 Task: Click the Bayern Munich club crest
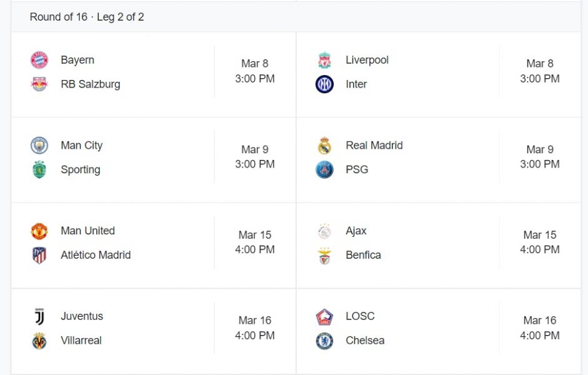(x=39, y=60)
